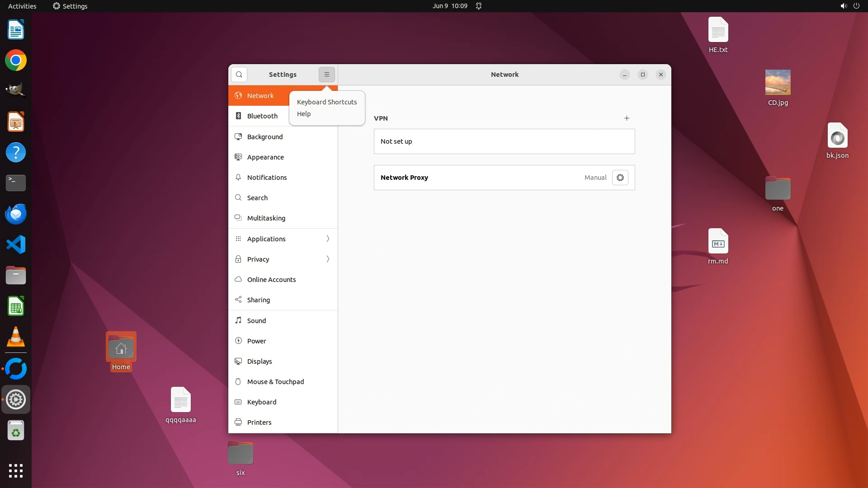Click the search icon in Settings header
Image resolution: width=868 pixels, height=488 pixels.
(239, 75)
